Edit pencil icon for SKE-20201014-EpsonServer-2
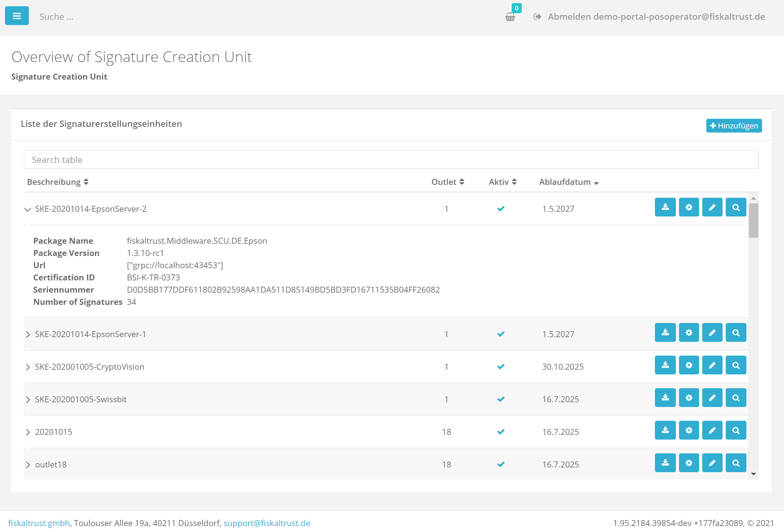Image resolution: width=784 pixels, height=532 pixels. pos(712,207)
